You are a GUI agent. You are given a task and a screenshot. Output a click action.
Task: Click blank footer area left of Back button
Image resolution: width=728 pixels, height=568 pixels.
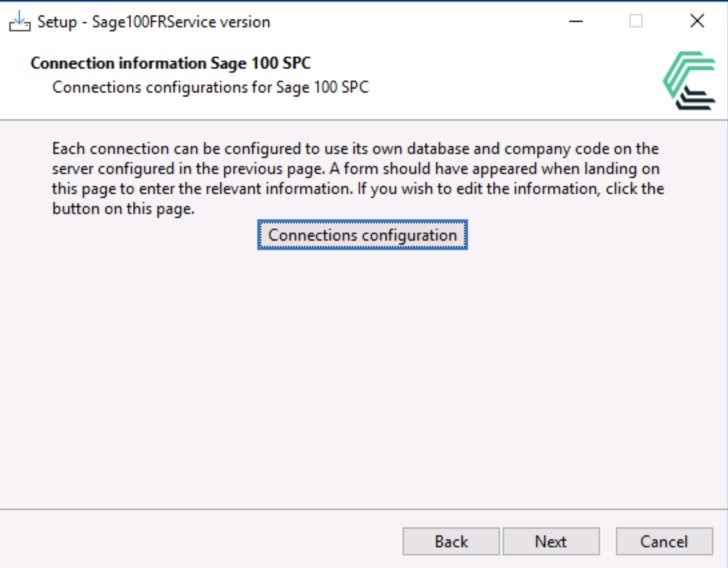click(x=200, y=541)
